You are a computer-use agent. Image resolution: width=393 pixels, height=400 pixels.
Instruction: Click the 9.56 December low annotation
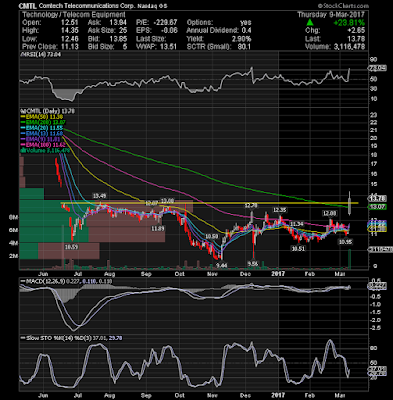[253, 264]
